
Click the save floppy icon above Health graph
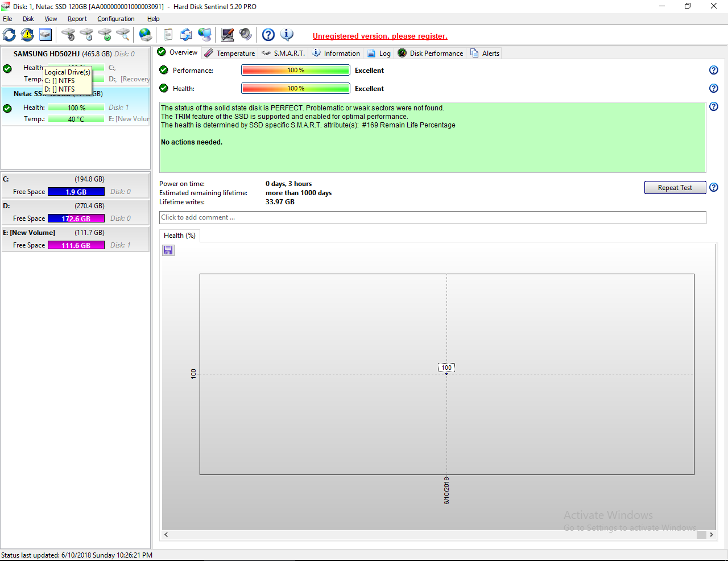tap(168, 250)
